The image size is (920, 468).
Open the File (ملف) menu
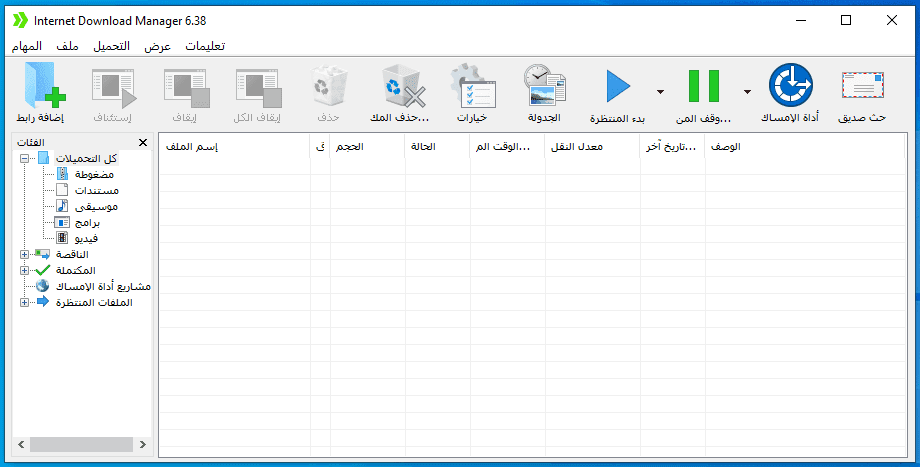[x=67, y=46]
